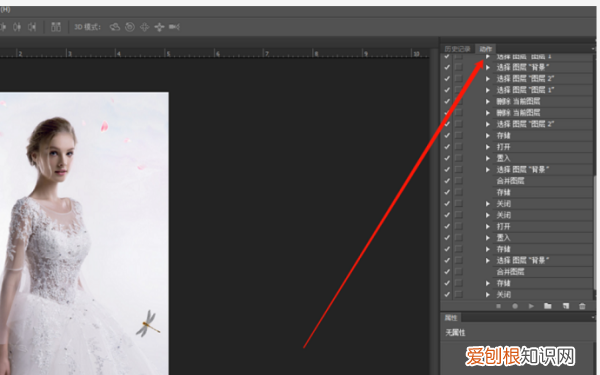Open the Properties (属性) panel flyout menu
This screenshot has width=600, height=375.
click(x=593, y=318)
